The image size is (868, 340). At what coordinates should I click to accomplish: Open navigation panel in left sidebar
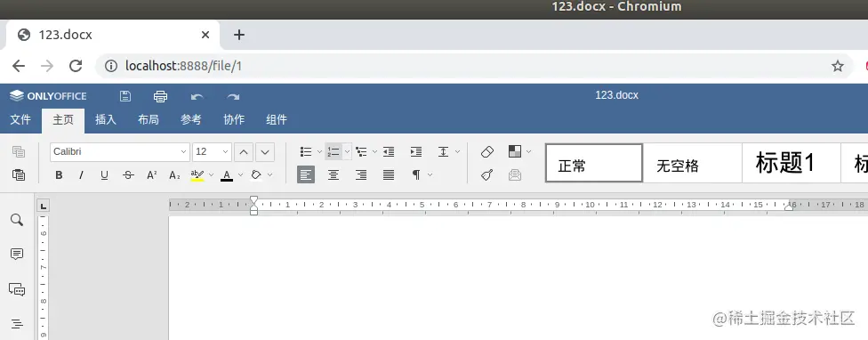tap(17, 324)
